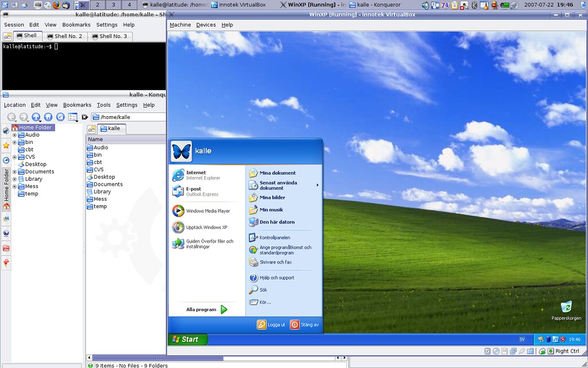Open the Papperskorgen recycle bin on the XP desktop
Image resolution: width=588 pixels, height=368 pixels.
click(566, 310)
